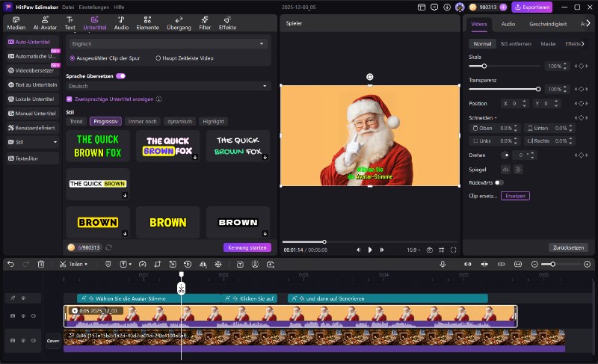The height and width of the screenshot is (364, 598).
Task: Open the Englisch source language dropdown
Action: pos(168,44)
